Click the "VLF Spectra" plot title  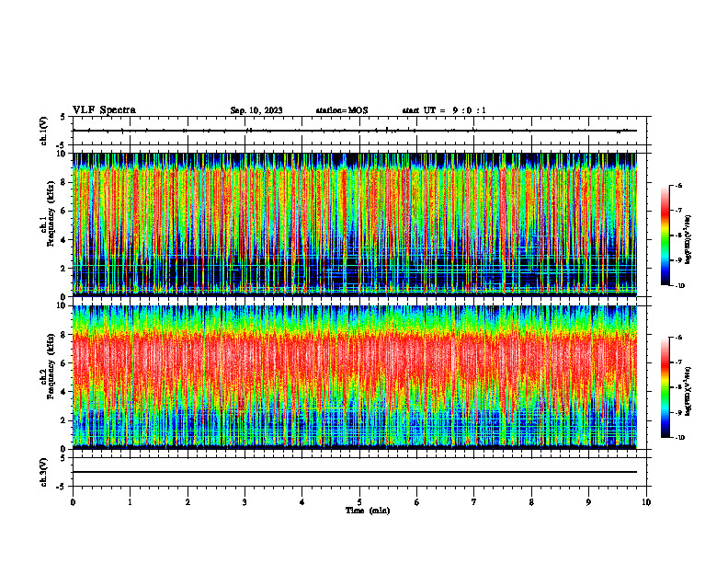104,110
